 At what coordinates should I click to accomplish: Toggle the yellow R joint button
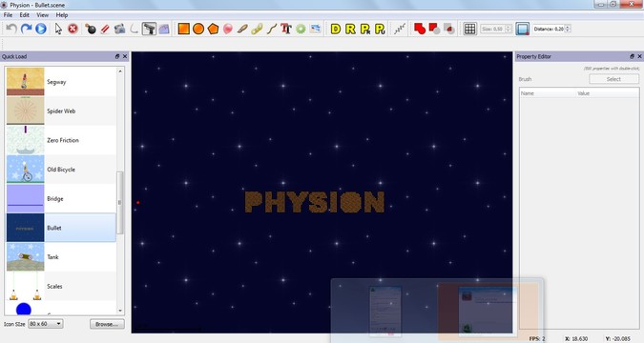[350, 29]
